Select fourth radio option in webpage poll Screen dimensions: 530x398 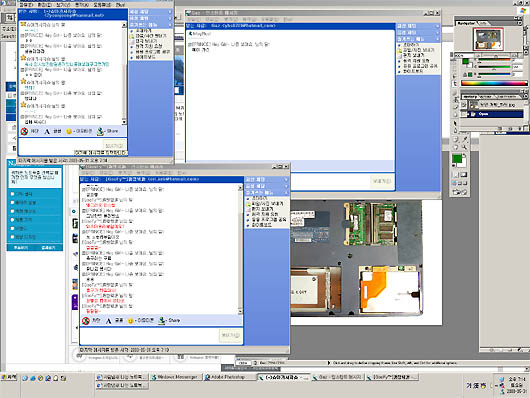[x=13, y=220]
